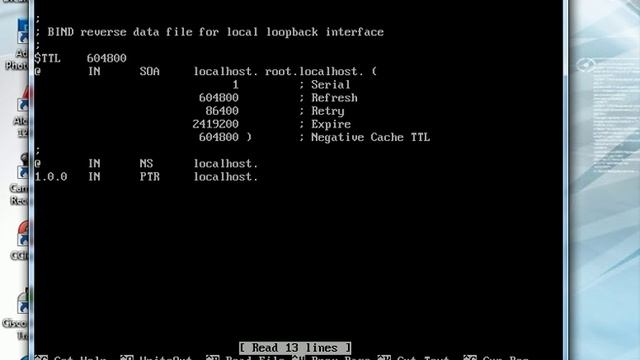The image size is (640, 360).
Task: Click 'PTR' record type
Action: tap(149, 177)
